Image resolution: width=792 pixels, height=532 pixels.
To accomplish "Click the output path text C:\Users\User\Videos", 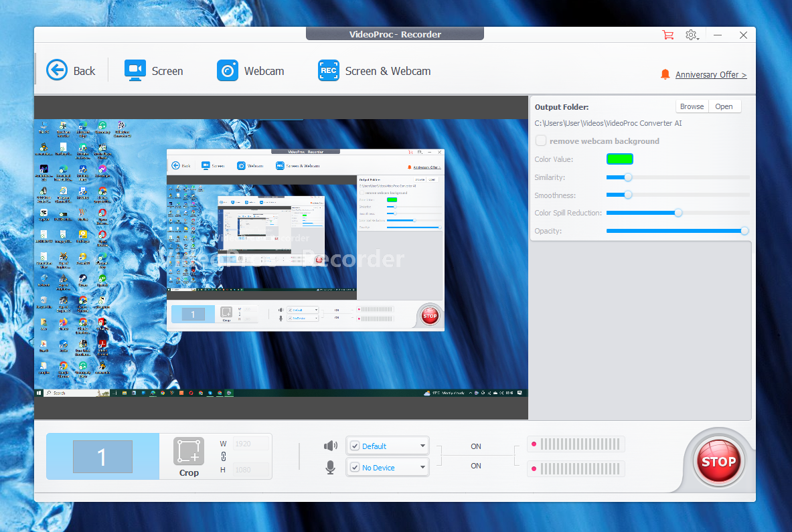I will coord(608,123).
